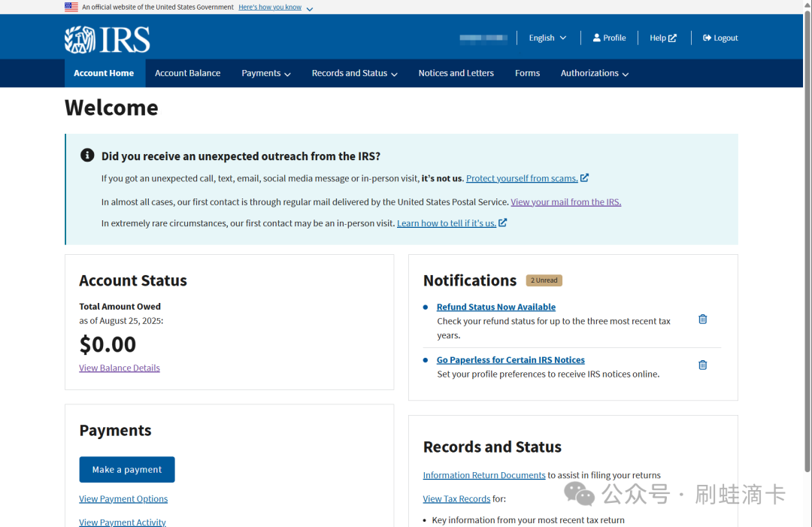The height and width of the screenshot is (527, 812).
Task: Log out using the Logout link
Action: [720, 38]
